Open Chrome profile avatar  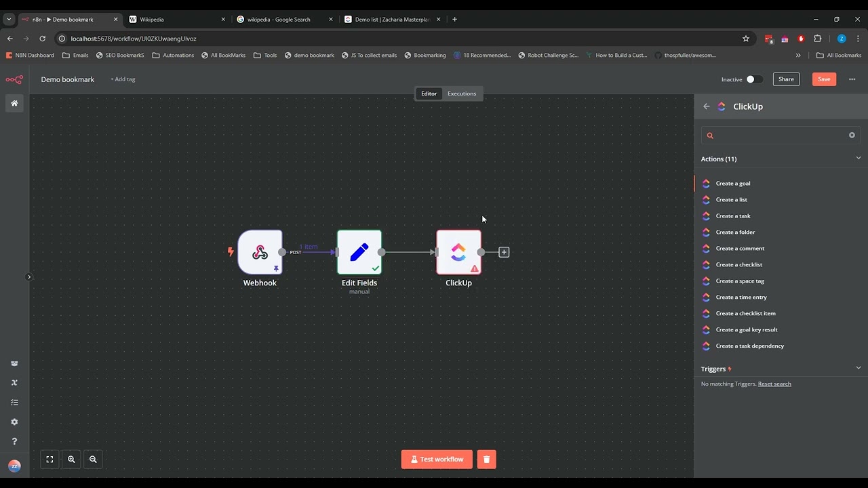842,39
